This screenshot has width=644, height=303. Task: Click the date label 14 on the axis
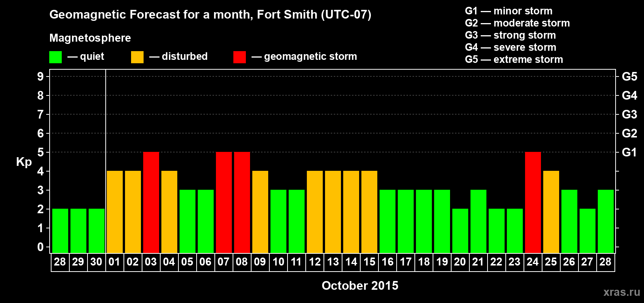351,262
